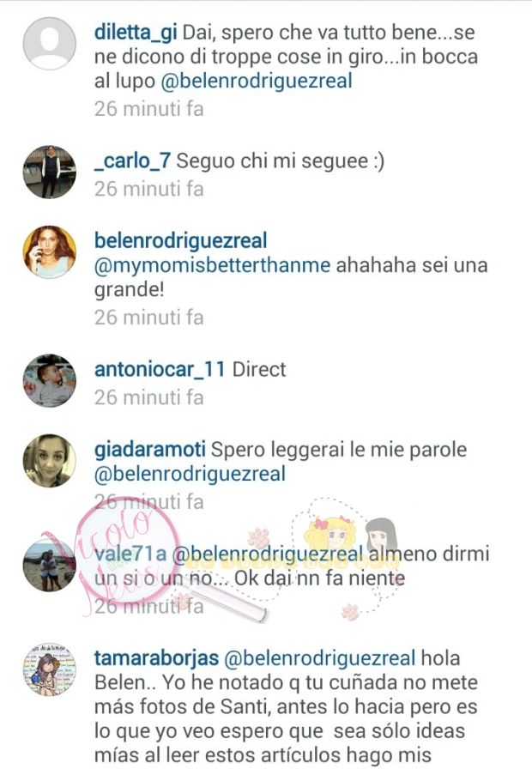
Task: Open belenrodriguezreal's profile photo
Action: point(50,252)
